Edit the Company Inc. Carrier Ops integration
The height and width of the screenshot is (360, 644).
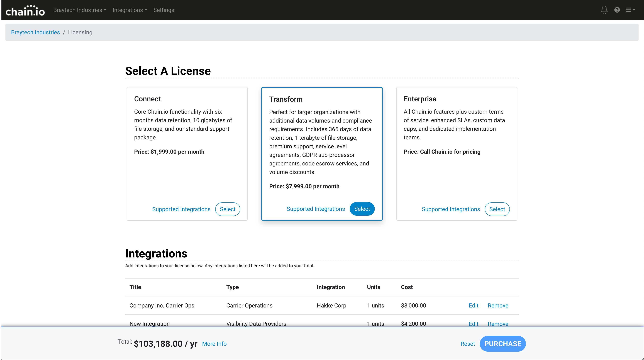473,306
